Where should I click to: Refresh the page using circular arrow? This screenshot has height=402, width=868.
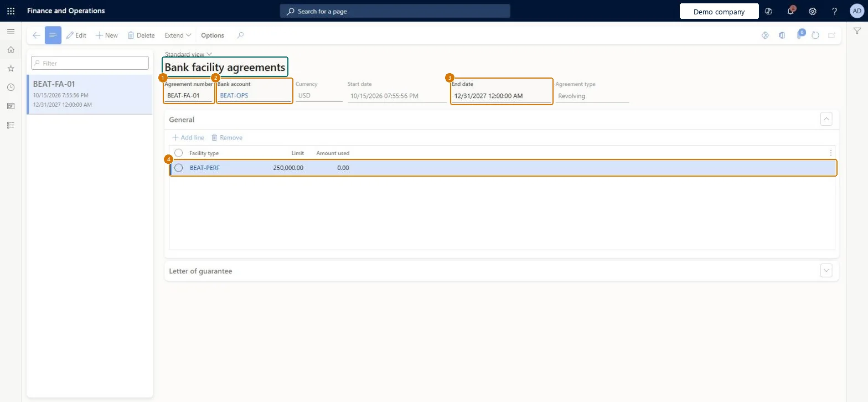tap(815, 35)
